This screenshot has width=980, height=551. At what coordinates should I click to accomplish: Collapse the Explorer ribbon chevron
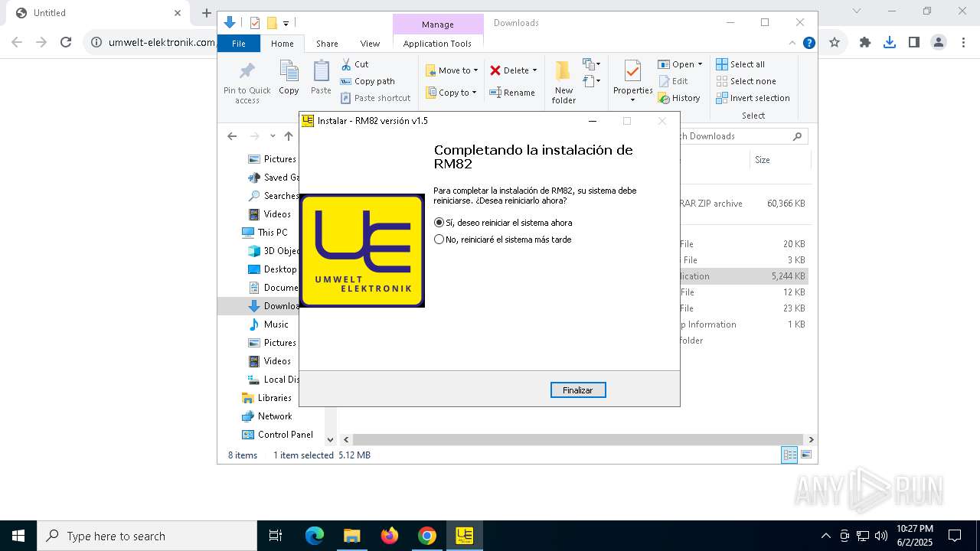(792, 43)
